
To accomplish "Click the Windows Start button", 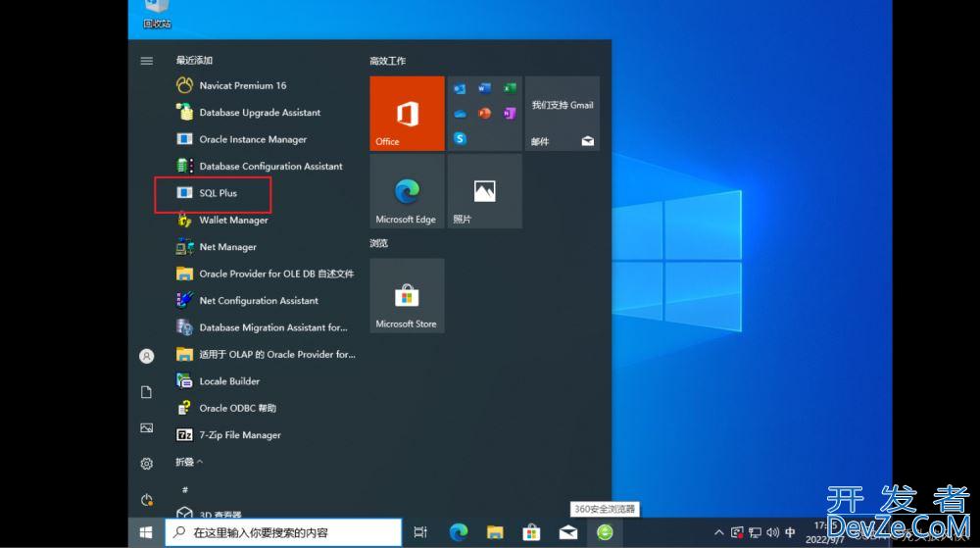I will tap(146, 532).
